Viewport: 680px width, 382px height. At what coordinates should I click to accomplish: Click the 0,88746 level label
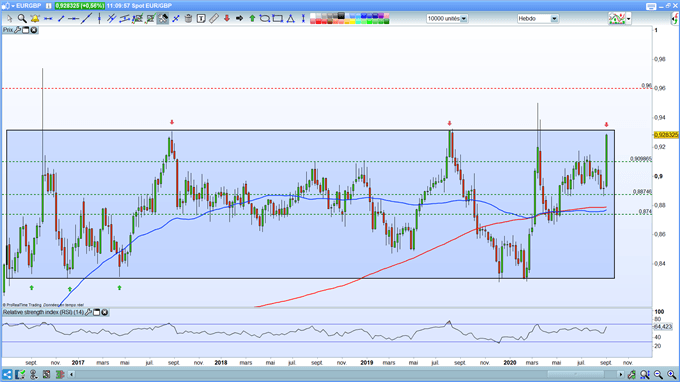pyautogui.click(x=642, y=192)
